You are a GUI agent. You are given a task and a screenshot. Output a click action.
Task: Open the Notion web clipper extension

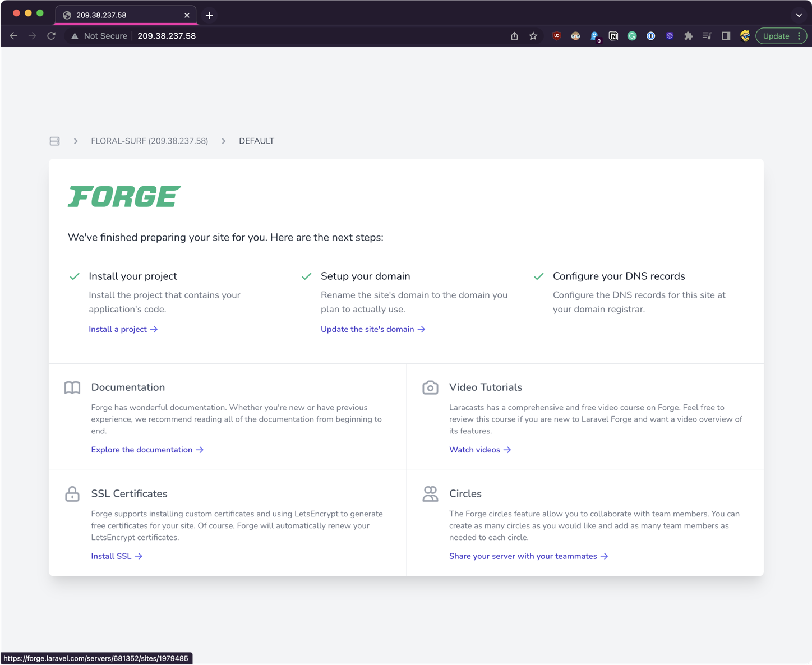pyautogui.click(x=613, y=36)
